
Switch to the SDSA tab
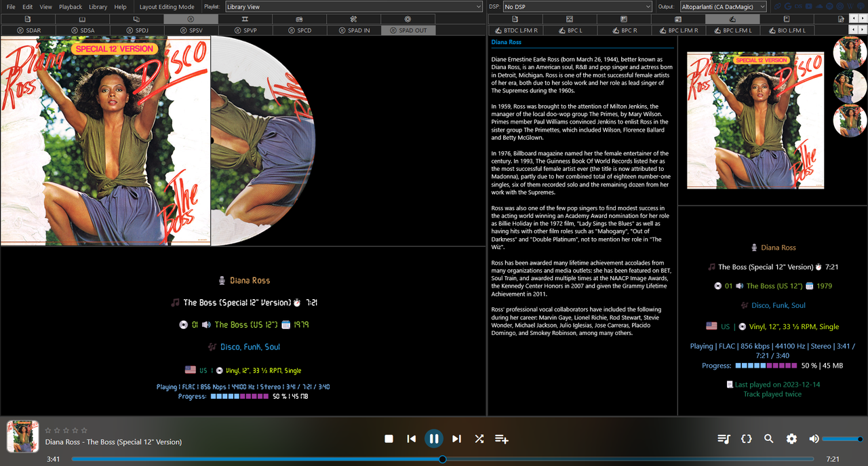[82, 31]
